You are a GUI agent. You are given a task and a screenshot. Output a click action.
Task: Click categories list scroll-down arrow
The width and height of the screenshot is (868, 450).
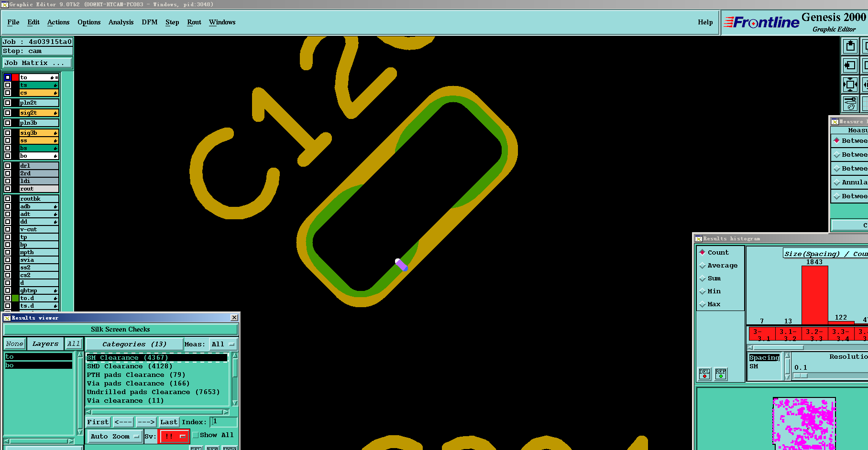tap(235, 403)
